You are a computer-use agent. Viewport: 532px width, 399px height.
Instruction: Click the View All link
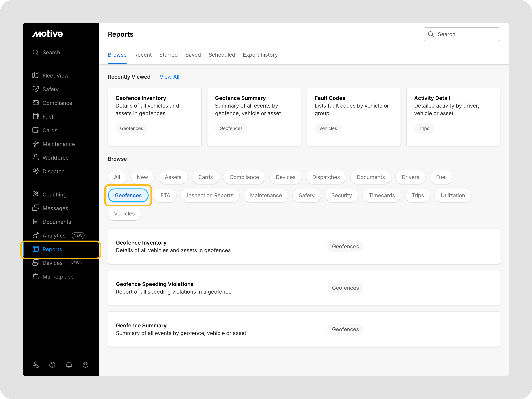[x=169, y=77]
